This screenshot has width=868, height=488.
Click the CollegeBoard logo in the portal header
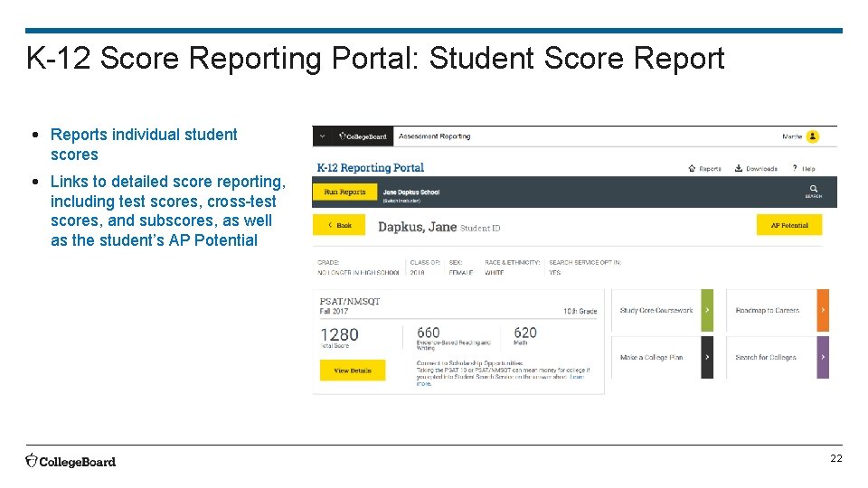(363, 136)
